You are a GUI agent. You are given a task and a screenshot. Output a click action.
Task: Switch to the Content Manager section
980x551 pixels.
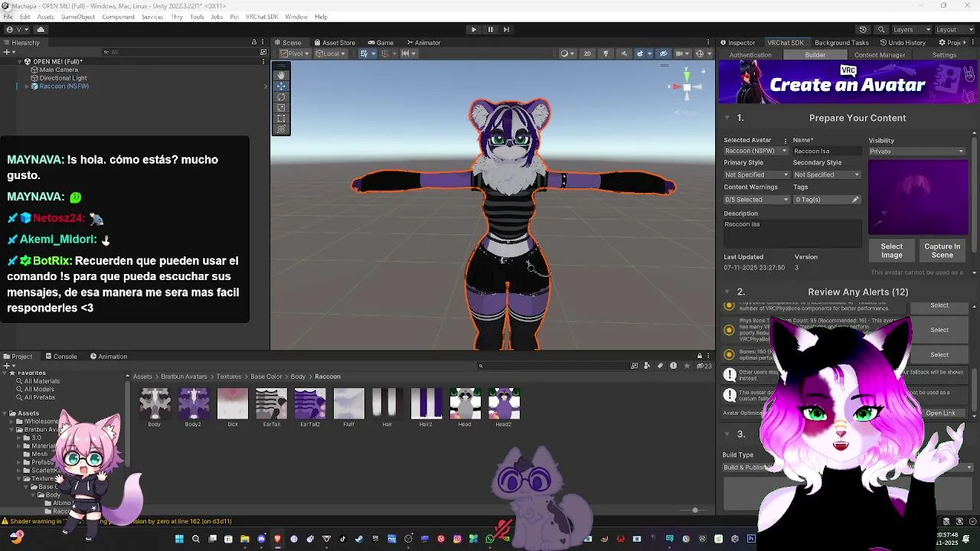[880, 55]
